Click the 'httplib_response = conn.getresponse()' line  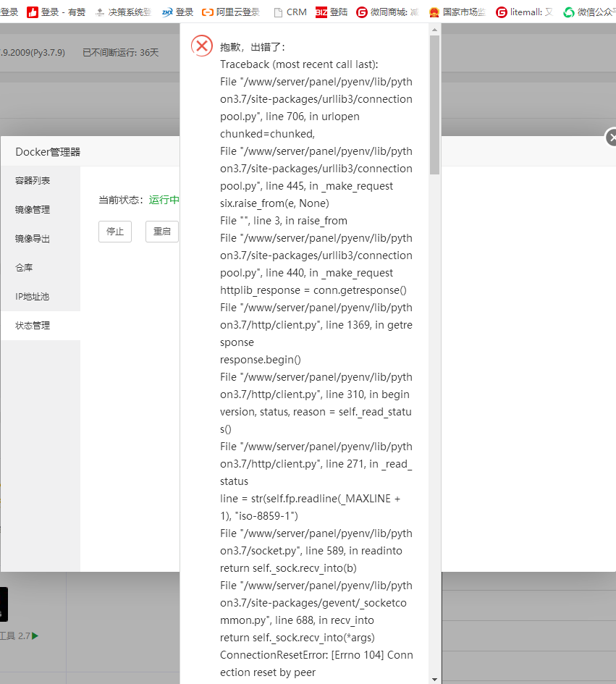(313, 290)
